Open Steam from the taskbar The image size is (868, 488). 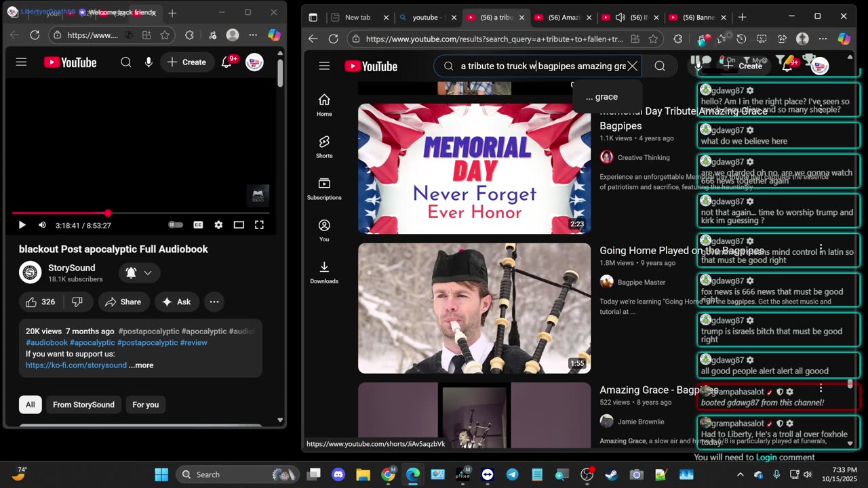[x=611, y=474]
